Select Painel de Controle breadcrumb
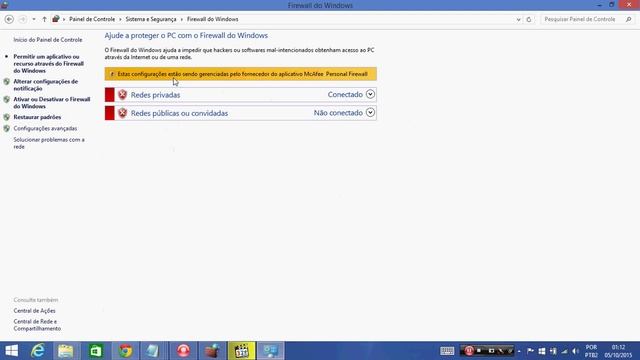The height and width of the screenshot is (360, 640). [x=92, y=19]
